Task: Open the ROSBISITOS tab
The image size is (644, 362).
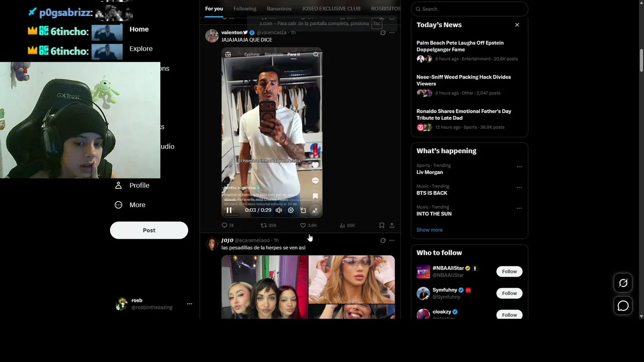Action: pyautogui.click(x=385, y=9)
